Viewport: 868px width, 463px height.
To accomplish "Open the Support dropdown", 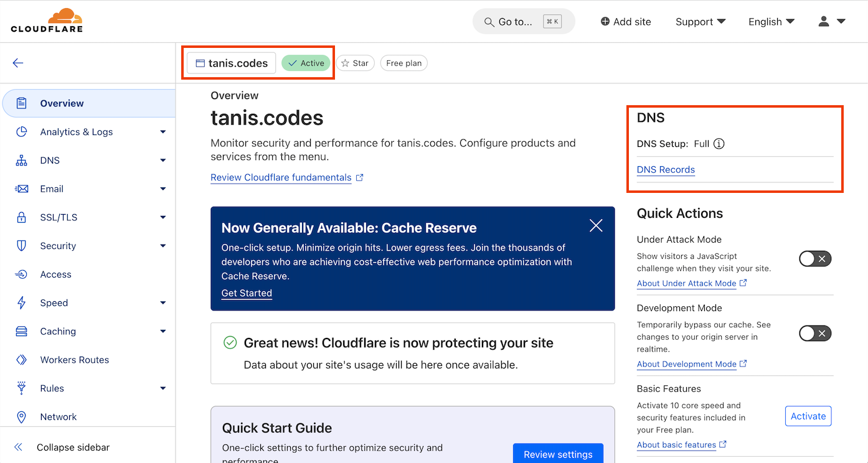I will click(x=701, y=22).
